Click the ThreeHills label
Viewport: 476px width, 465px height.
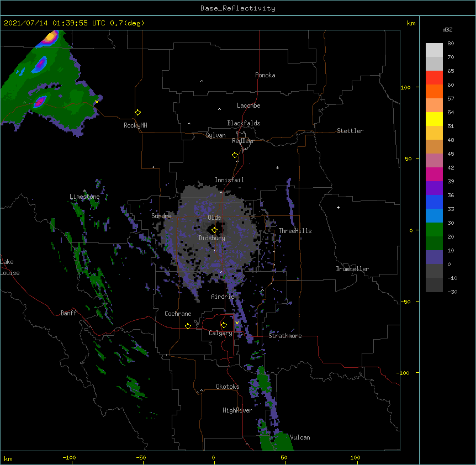point(295,231)
